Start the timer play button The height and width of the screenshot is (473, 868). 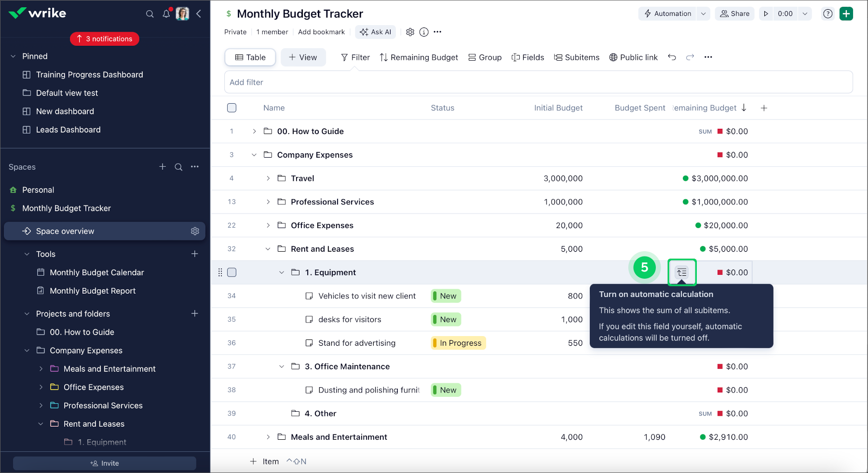tap(766, 14)
